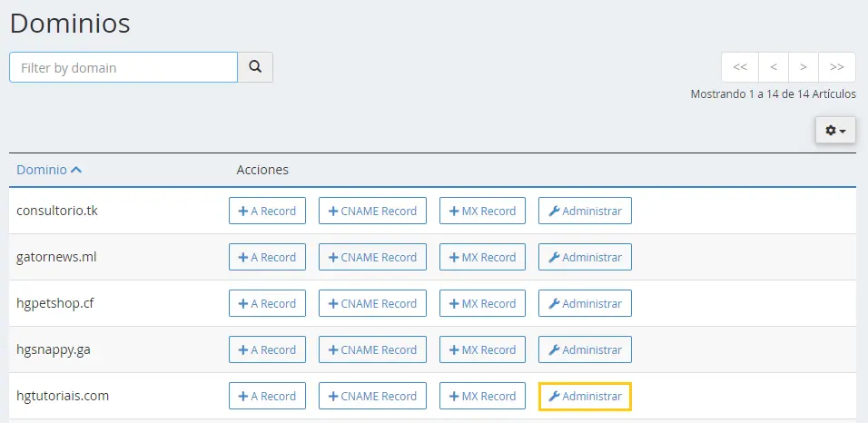Open Administrar for hgtutoriais.com

[585, 396]
